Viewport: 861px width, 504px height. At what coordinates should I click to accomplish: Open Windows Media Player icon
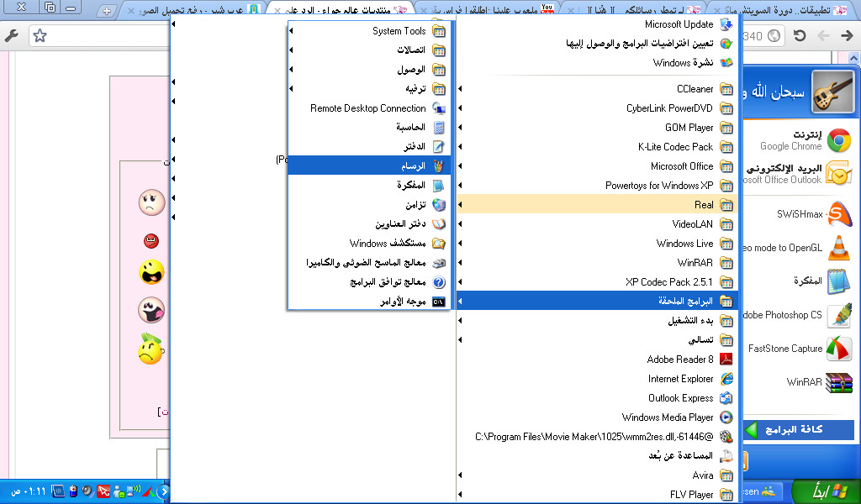point(726,417)
